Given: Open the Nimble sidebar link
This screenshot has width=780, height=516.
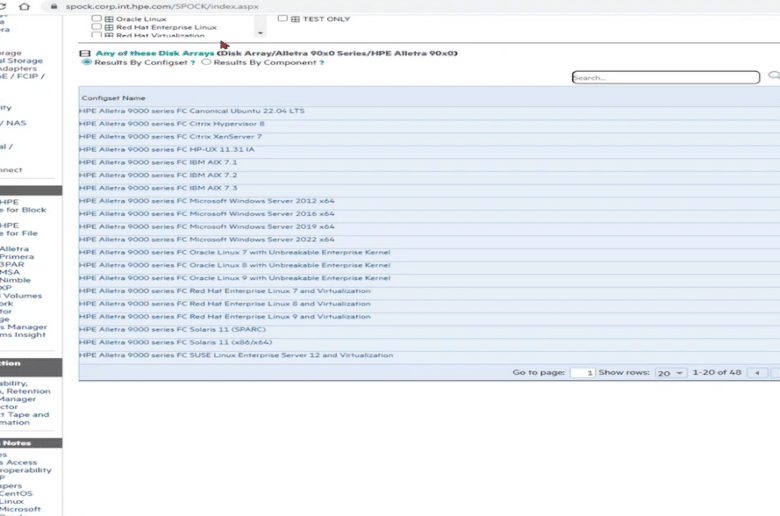Looking at the screenshot, I should 15,280.
